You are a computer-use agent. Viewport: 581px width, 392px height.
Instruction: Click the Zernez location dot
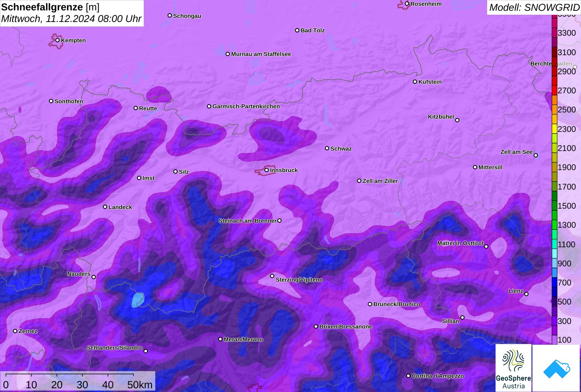tap(15, 331)
